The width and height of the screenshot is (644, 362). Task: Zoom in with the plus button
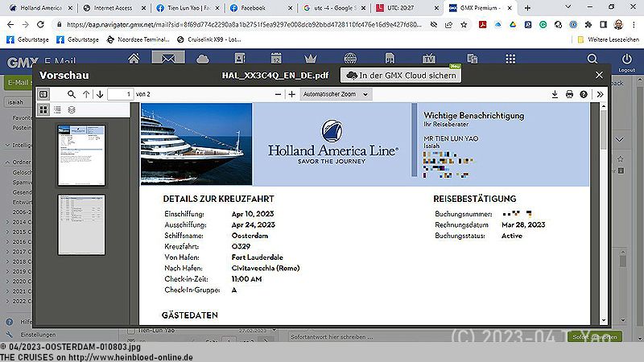[x=291, y=94]
